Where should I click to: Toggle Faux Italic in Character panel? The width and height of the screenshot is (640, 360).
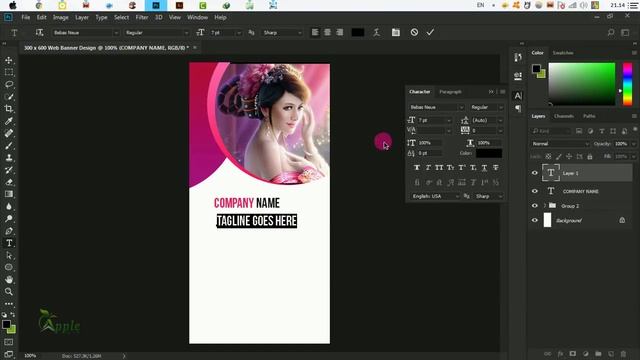tap(428, 168)
